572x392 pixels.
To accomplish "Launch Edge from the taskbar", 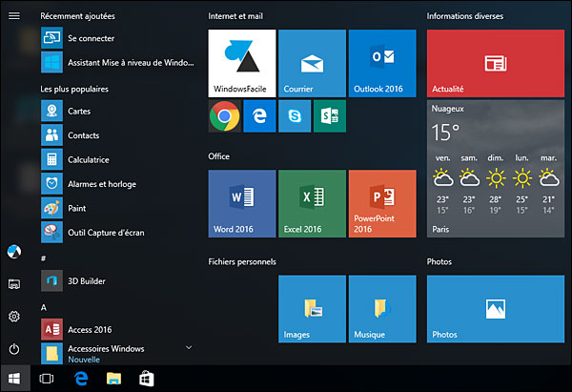I will (81, 379).
